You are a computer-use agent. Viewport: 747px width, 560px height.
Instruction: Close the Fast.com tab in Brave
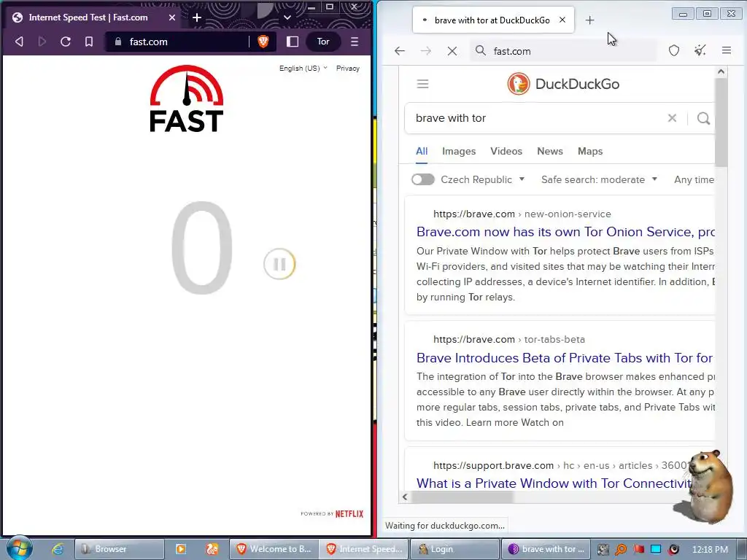point(172,17)
